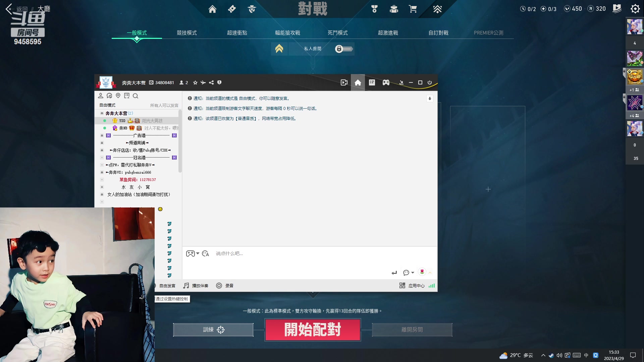Open the Valorant Points 450 balance

[573, 9]
